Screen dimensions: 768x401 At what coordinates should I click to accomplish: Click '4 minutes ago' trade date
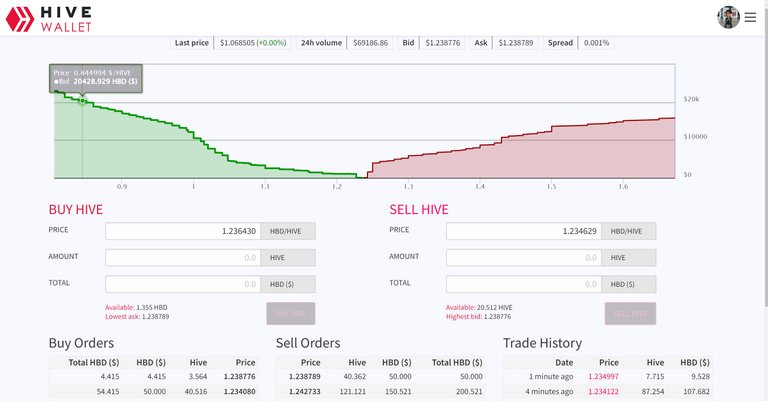coord(549,392)
